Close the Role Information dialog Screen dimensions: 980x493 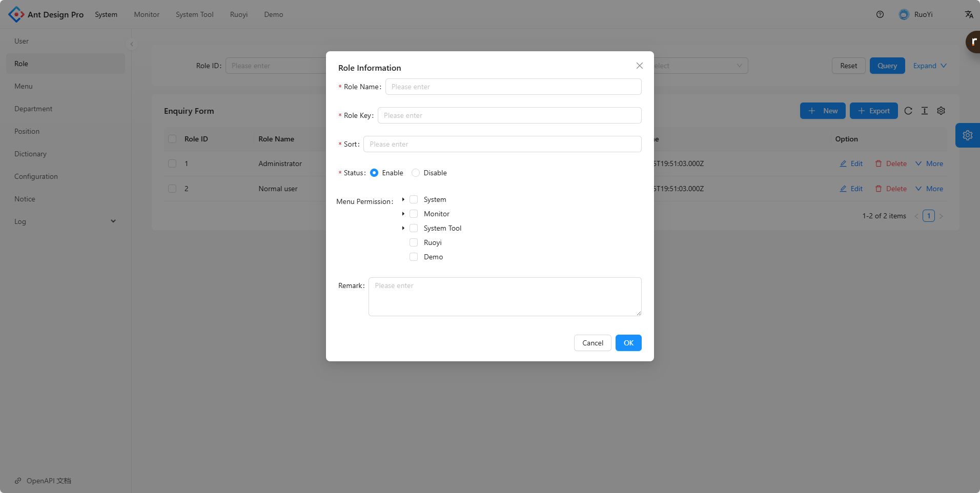tap(639, 66)
